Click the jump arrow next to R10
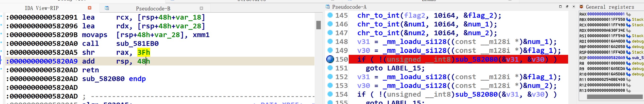 point(628,74)
